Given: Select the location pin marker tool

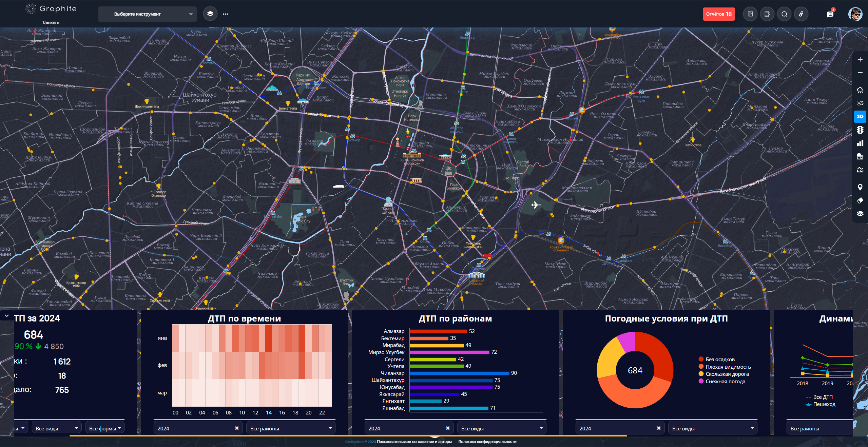Looking at the screenshot, I should [860, 187].
